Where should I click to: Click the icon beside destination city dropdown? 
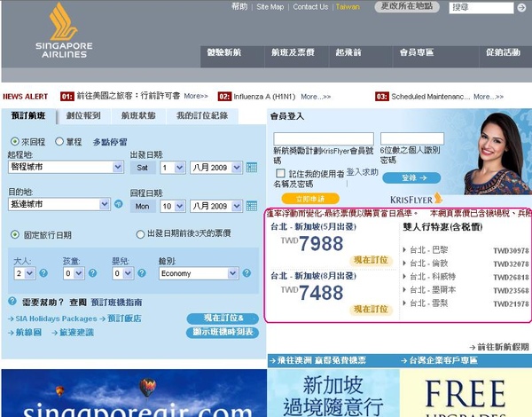[119, 204]
